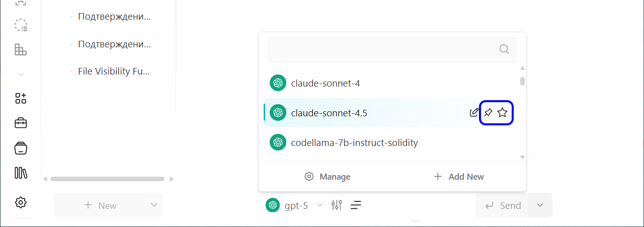
Task: Choose codellama-7b-instruct-solidity model
Action: pos(354,142)
